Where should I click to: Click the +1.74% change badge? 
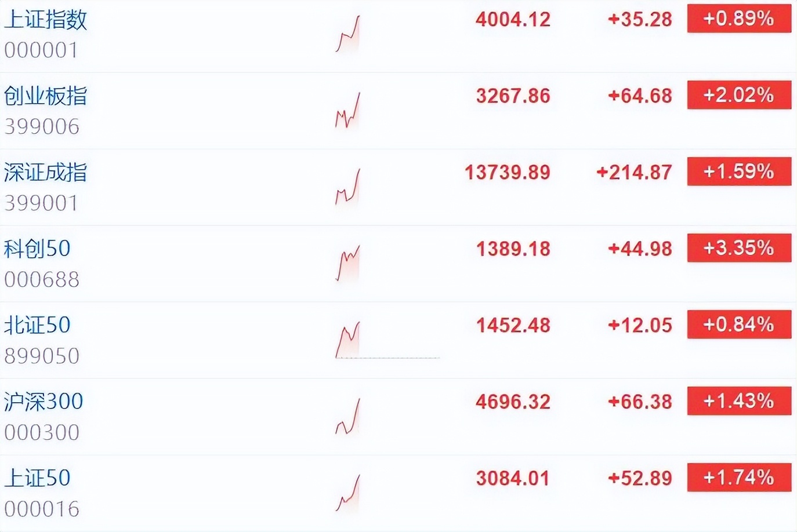[739, 478]
